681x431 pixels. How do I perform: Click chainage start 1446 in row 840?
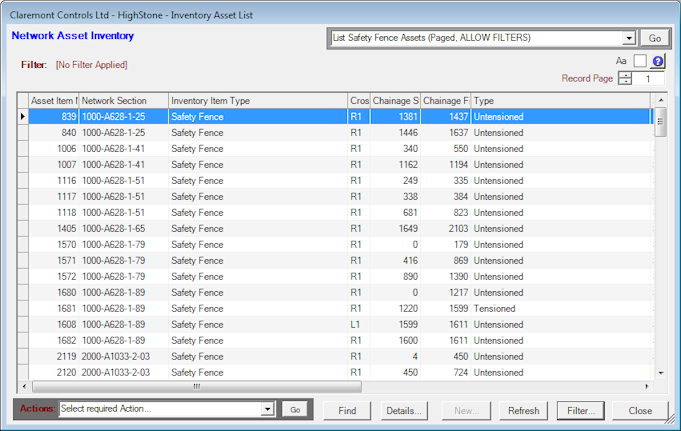pyautogui.click(x=395, y=133)
